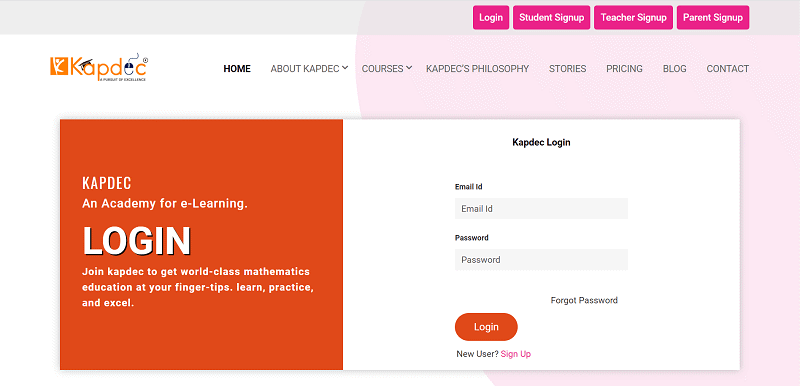This screenshot has height=386, width=800.
Task: Click the large LOGIN banner text
Action: tap(137, 240)
